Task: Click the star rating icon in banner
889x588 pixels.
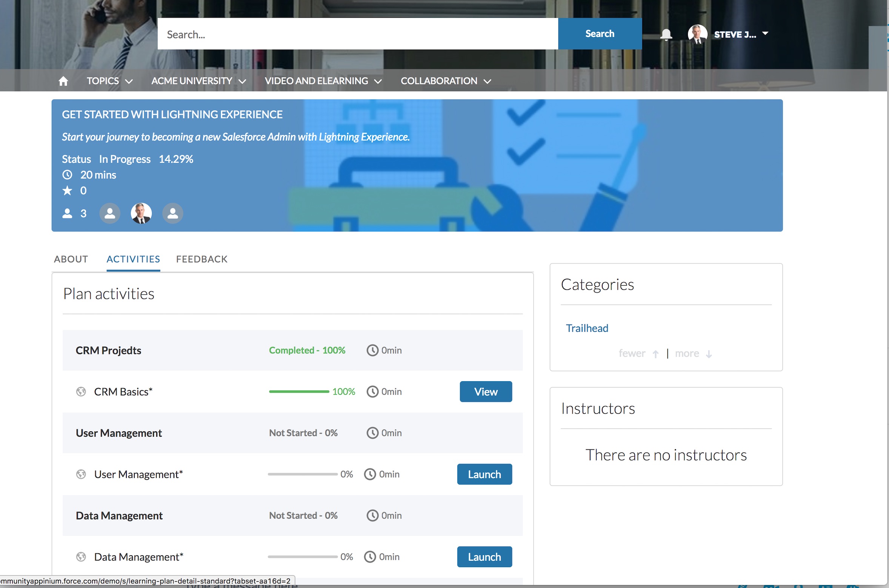Action: tap(67, 191)
